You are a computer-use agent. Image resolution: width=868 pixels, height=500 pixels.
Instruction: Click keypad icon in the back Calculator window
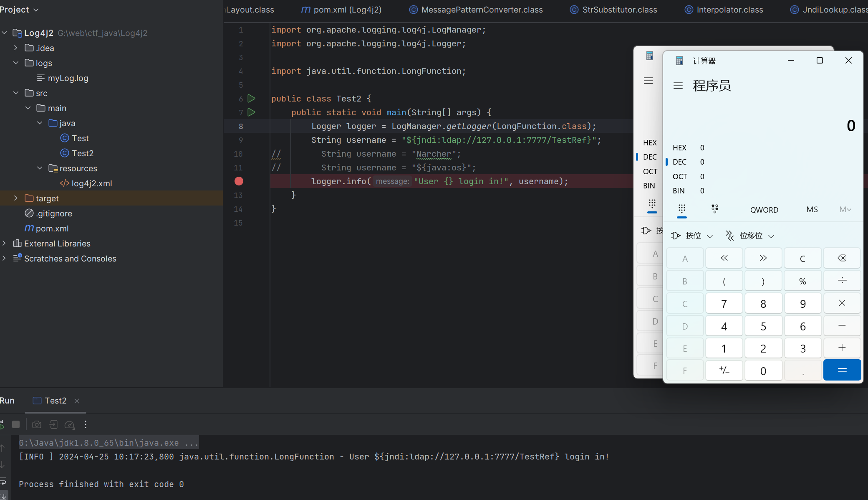pos(652,204)
